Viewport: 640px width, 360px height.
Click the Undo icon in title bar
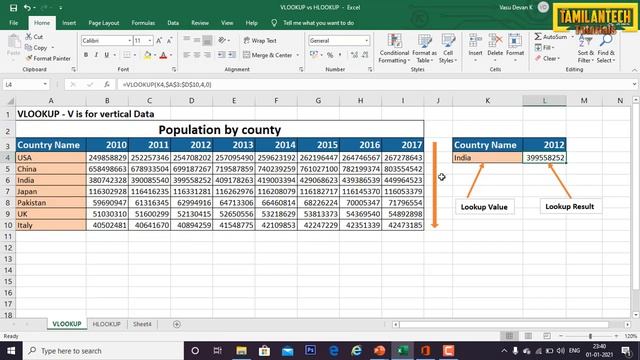27,7
